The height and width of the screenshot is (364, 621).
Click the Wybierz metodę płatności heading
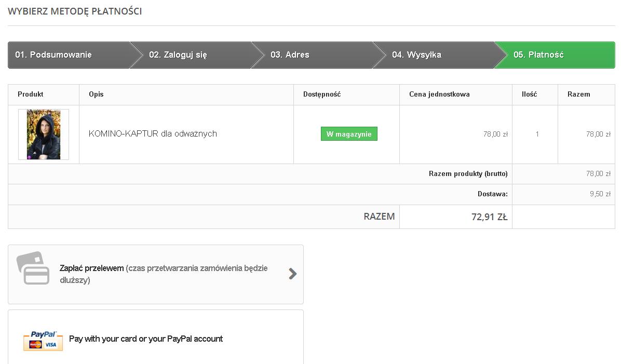click(75, 11)
